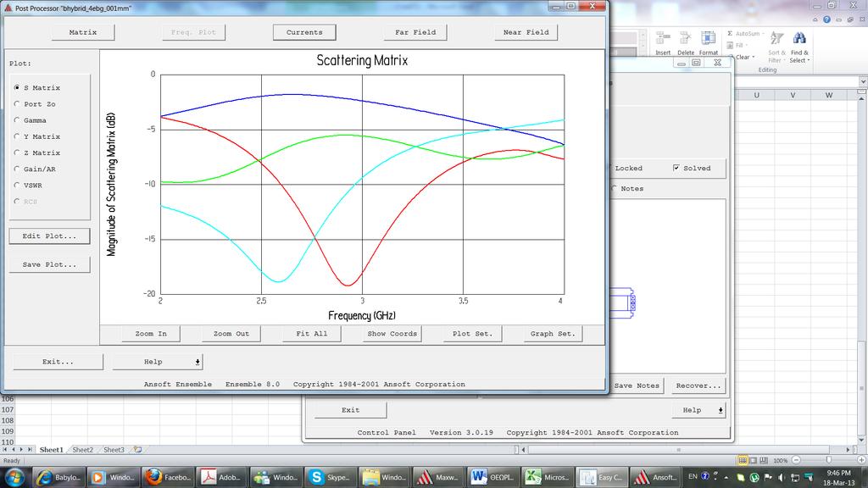Click the Excel help question mark icon

tap(826, 19)
